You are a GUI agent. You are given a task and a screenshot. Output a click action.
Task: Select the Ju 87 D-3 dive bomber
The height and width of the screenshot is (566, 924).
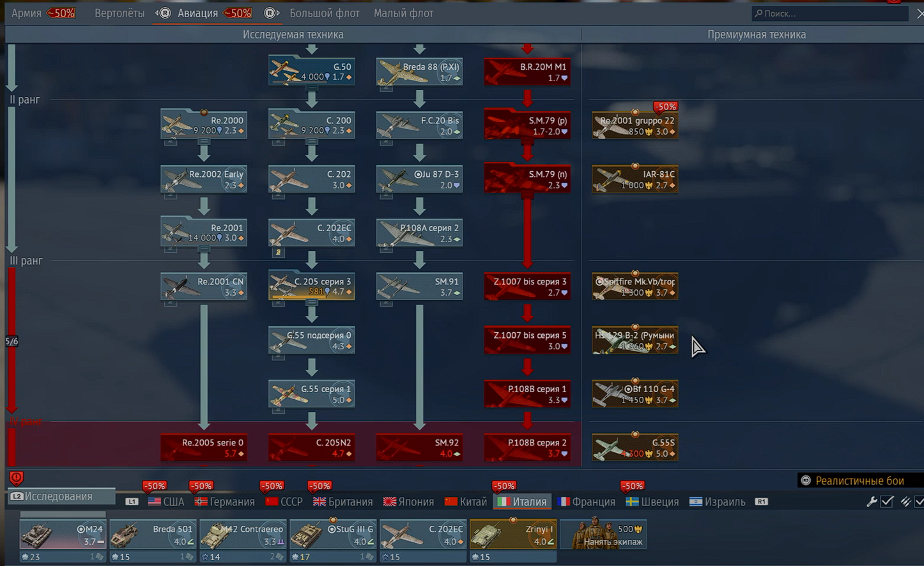(419, 180)
